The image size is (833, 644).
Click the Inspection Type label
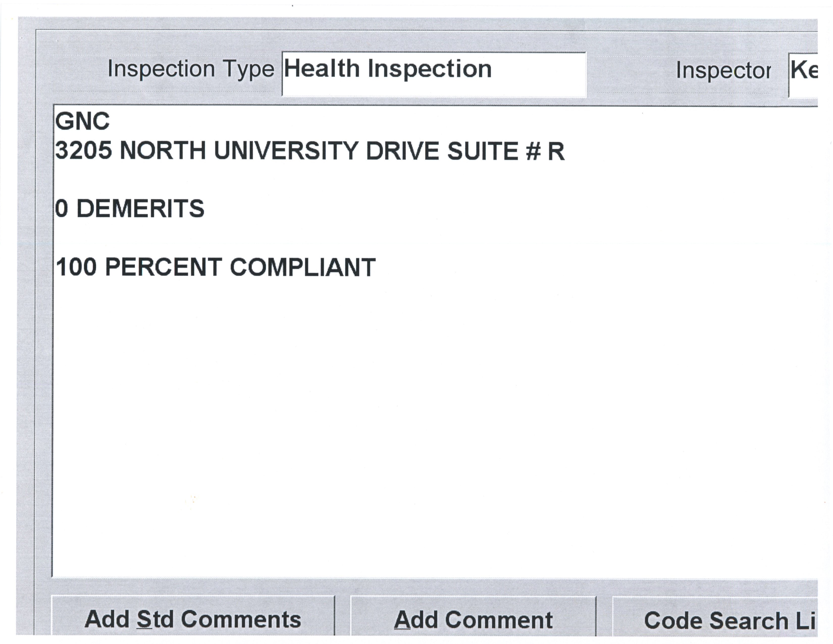coord(191,69)
